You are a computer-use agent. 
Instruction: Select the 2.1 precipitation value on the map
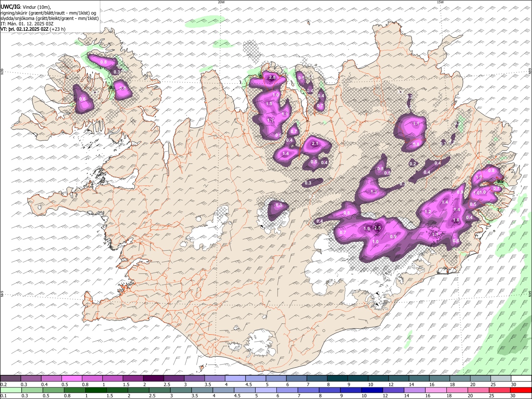coord(315,144)
